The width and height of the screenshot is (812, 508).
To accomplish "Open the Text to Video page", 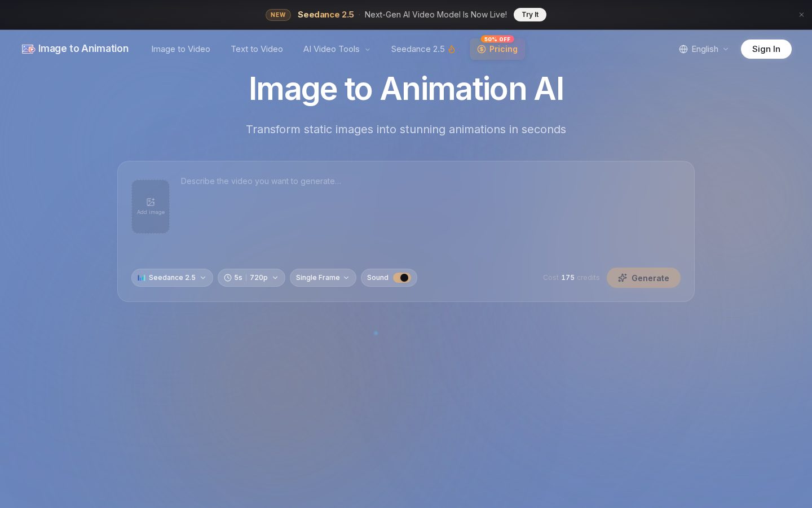I will (x=257, y=49).
